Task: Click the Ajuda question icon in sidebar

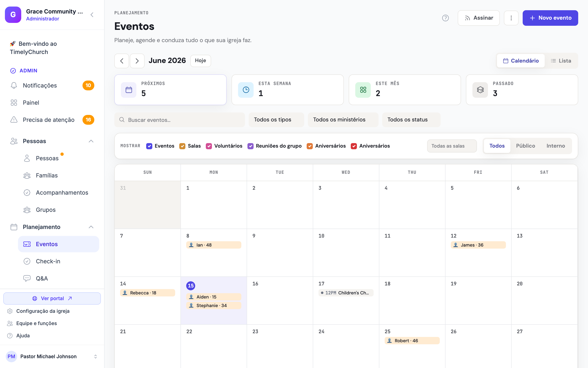Action: pyautogui.click(x=10, y=336)
